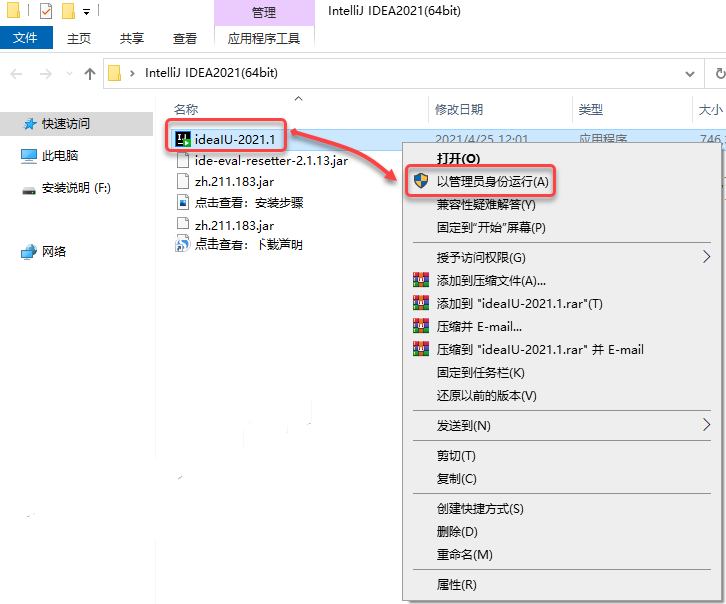Click the computer icon of 此电脑
Screen dimensions: 726x604
(29, 156)
